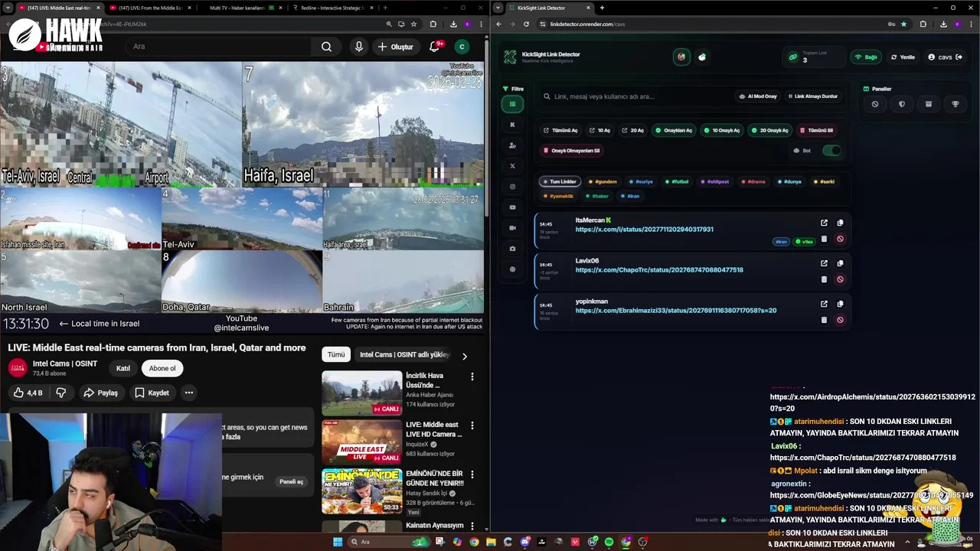Viewport: 980px width, 551px height.
Task: Copy yopinkman's link with copy icon
Action: click(x=840, y=304)
